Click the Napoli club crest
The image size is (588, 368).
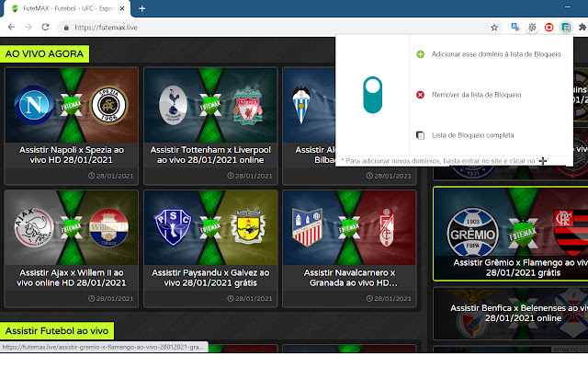(x=34, y=105)
